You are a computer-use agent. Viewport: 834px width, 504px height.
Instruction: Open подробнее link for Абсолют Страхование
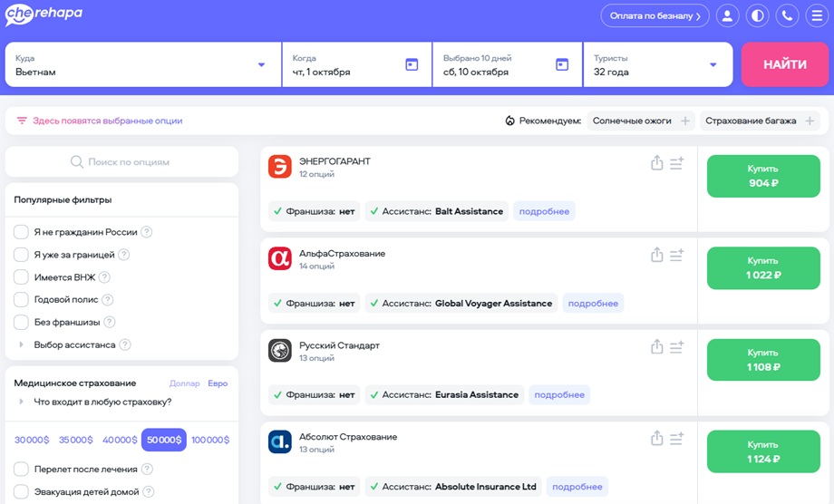pyautogui.click(x=577, y=487)
